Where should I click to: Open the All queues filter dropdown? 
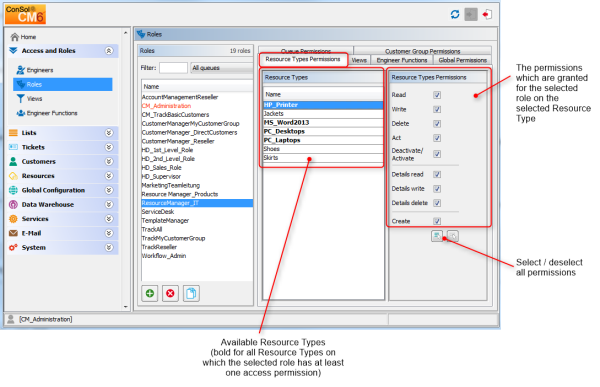(x=222, y=68)
